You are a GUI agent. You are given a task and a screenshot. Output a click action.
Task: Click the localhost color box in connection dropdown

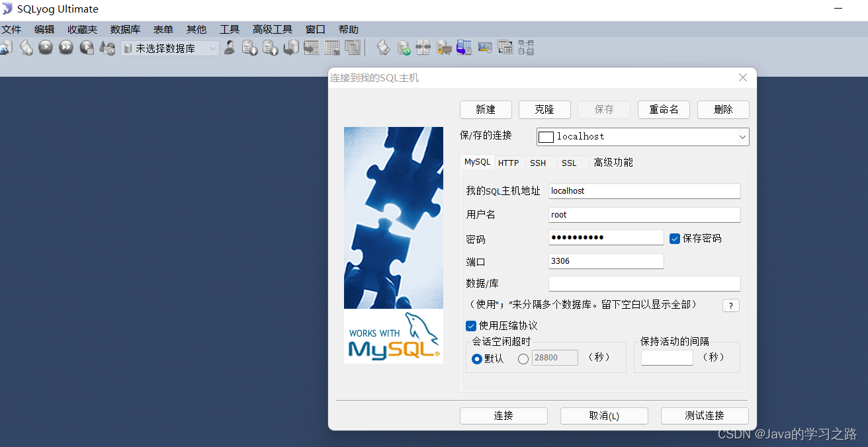[x=546, y=137]
